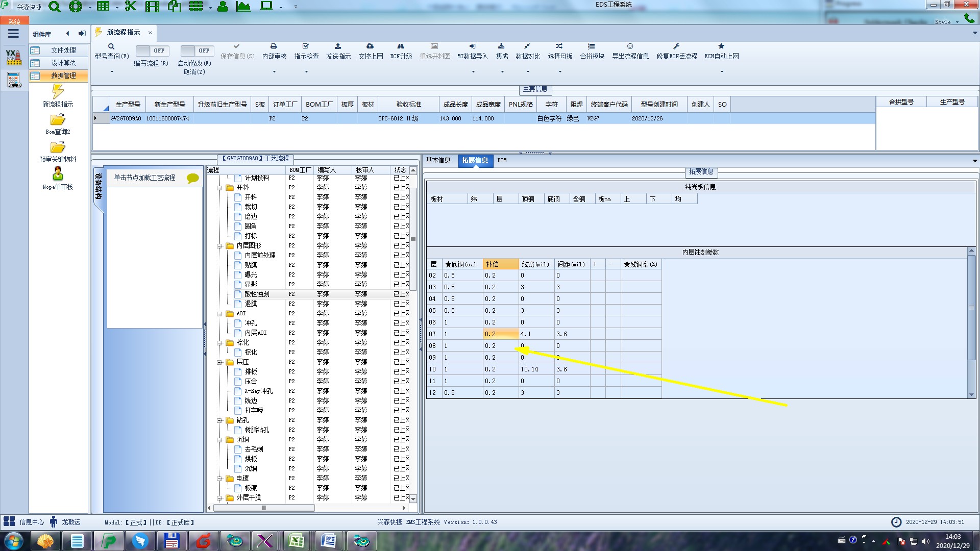
Task: Collapse the 层压 tree folder
Action: click(220, 362)
